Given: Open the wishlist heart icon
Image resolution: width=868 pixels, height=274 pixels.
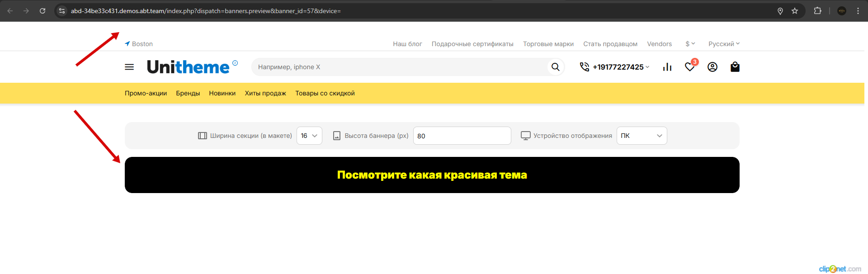Looking at the screenshot, I should point(689,67).
